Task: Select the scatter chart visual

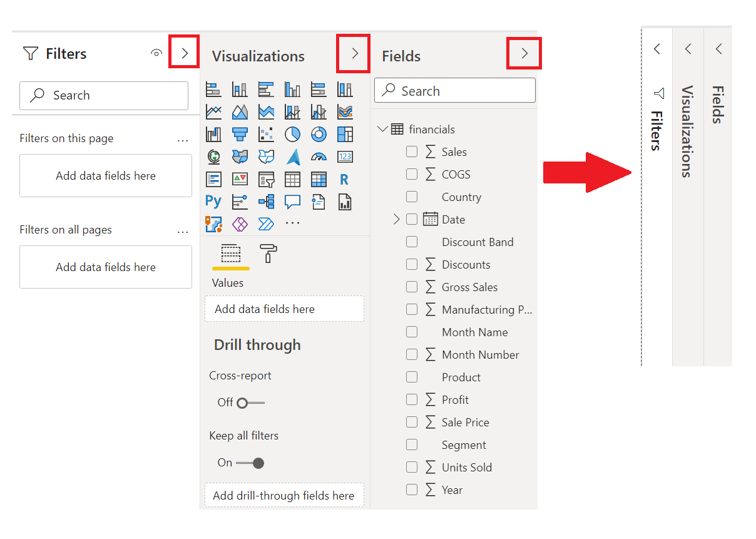Action: point(266,135)
